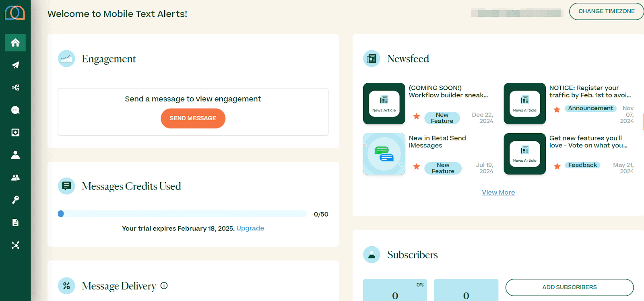644x301 pixels.
Task: Click the Mobile Text Alerts logo
Action: click(x=15, y=13)
